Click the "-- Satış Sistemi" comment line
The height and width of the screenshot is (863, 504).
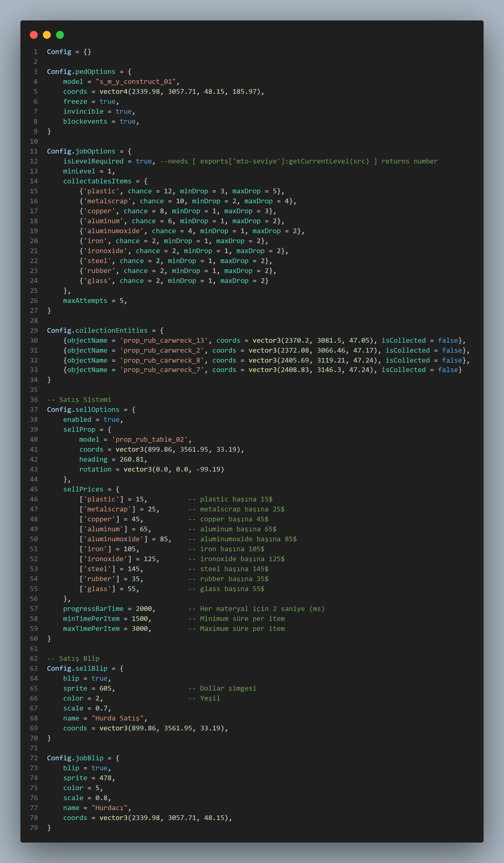point(79,400)
